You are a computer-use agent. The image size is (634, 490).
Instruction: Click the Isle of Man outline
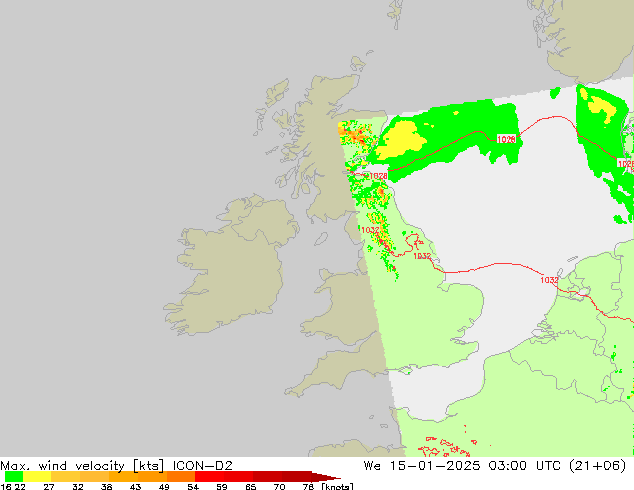(x=321, y=239)
